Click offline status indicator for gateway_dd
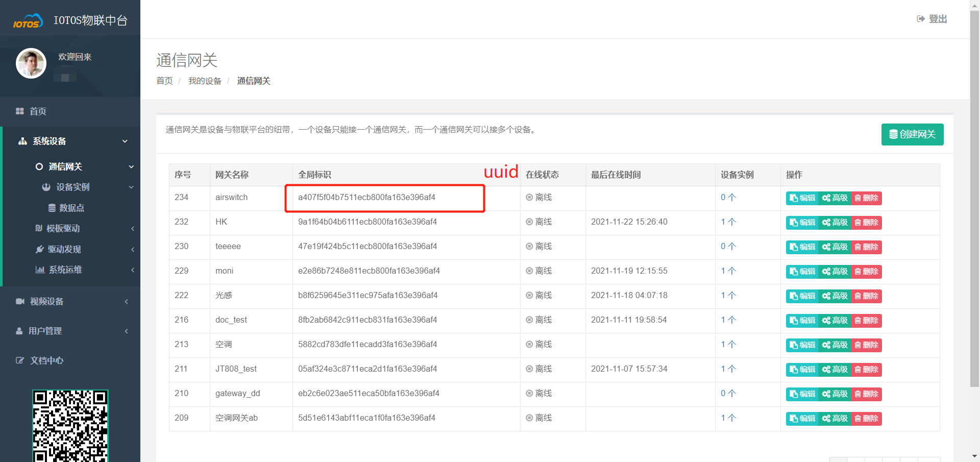This screenshot has width=980, height=462. click(529, 394)
